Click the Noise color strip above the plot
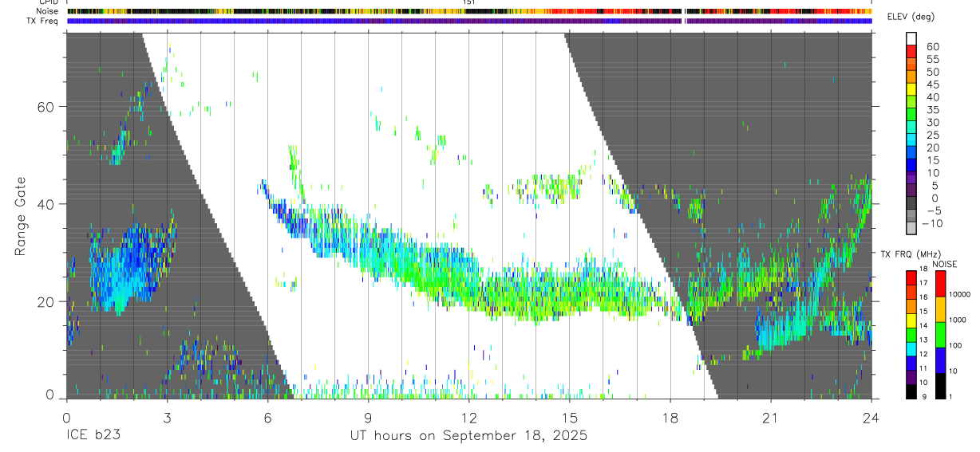Image resolution: width=980 pixels, height=452 pixels. (469, 11)
